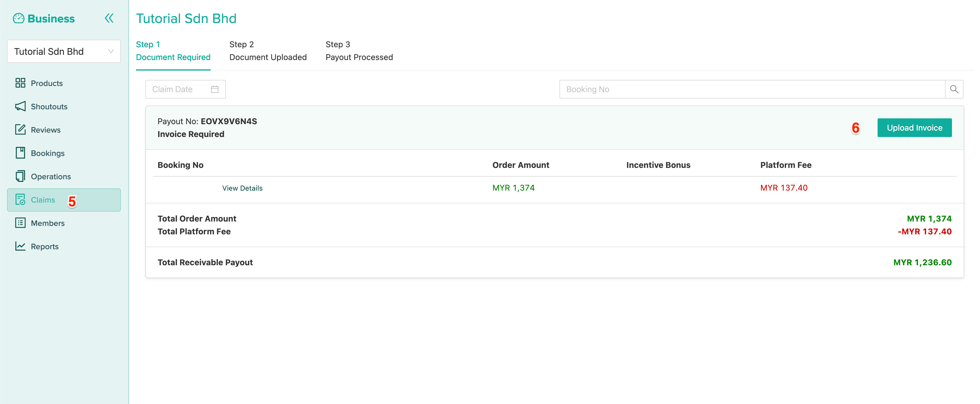This screenshot has height=404, width=980.
Task: Collapse the sidebar with double chevron
Action: 109,18
